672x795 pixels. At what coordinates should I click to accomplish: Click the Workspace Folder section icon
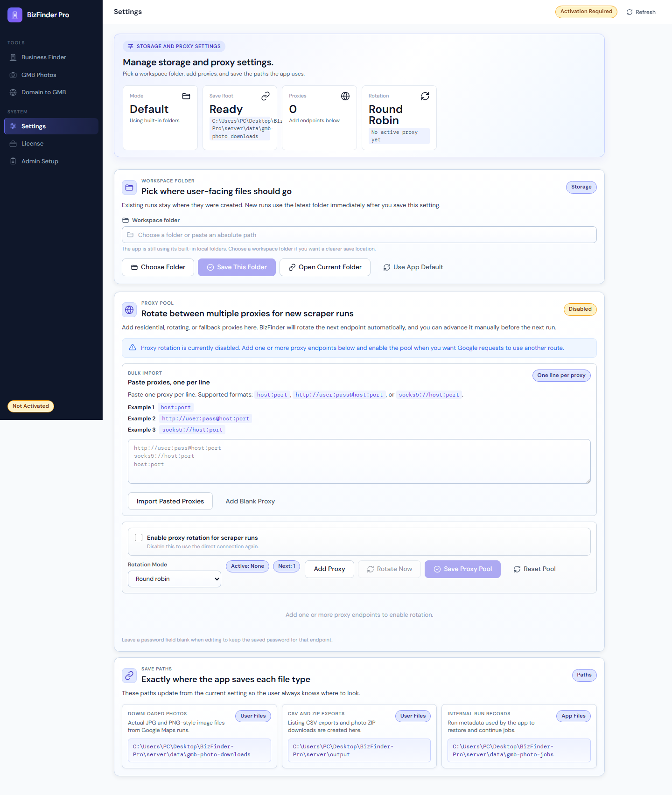(x=129, y=188)
